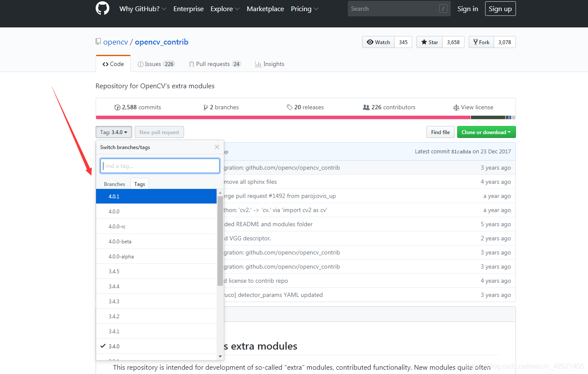Screen dimensions: 588x374
Task: Choose the 4.0.0-rc tag
Action: pyautogui.click(x=157, y=226)
